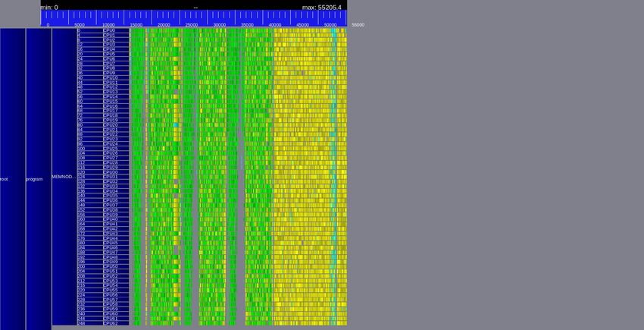Click the 25000 mark on time ruler
644x330 pixels.
pos(192,25)
